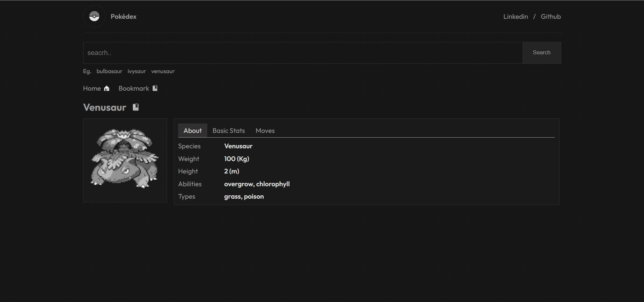Select the ivysaur sample search term
Image resolution: width=644 pixels, height=302 pixels.
pyautogui.click(x=137, y=71)
